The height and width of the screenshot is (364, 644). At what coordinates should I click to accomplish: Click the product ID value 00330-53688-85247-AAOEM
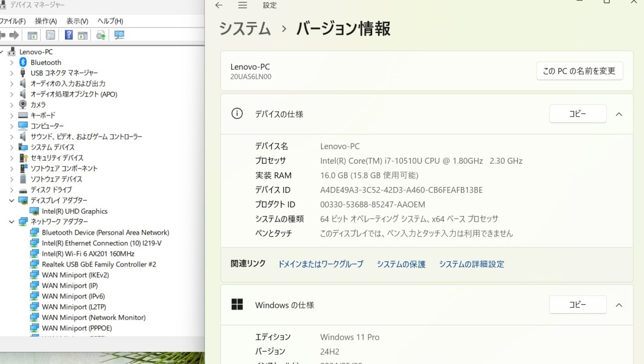[372, 204]
